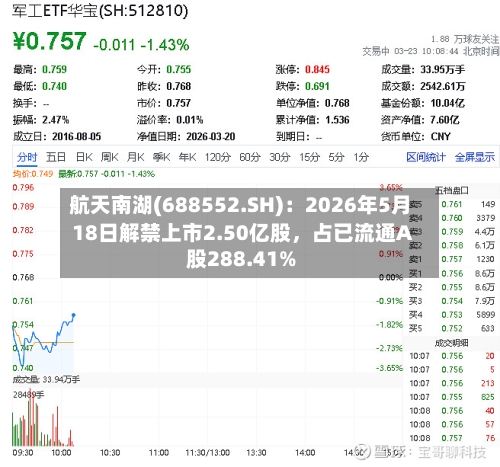Viewport: 500px width, 467px height.
Task: Click the 卖4 order row at 0.760
Action: 452,218
